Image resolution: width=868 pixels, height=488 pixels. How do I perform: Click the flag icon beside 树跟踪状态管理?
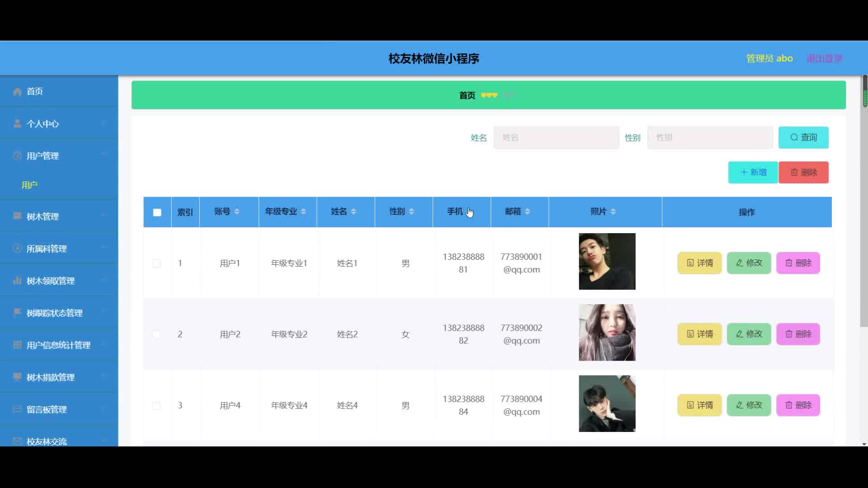(x=17, y=313)
